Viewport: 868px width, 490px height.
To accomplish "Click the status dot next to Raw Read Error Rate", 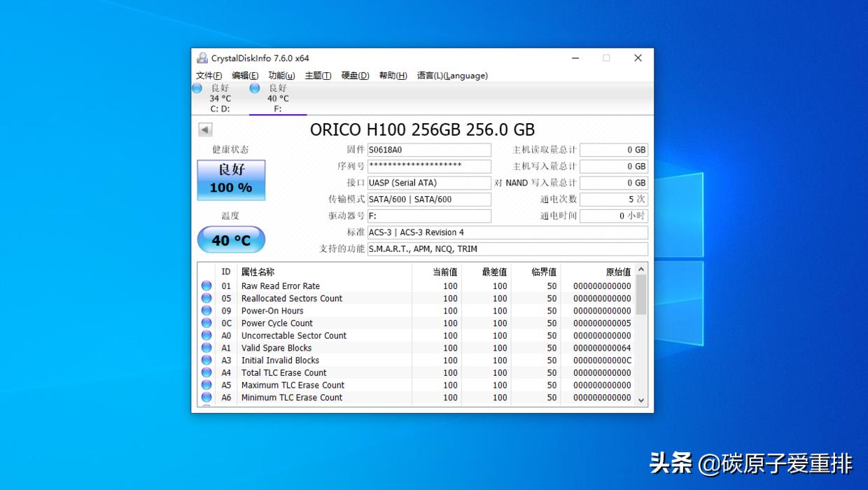I will 206,286.
